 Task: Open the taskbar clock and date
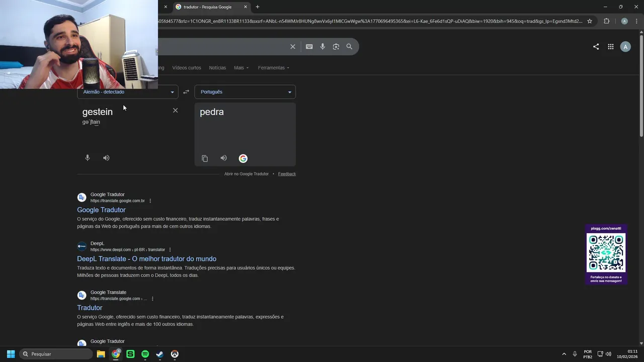628,354
